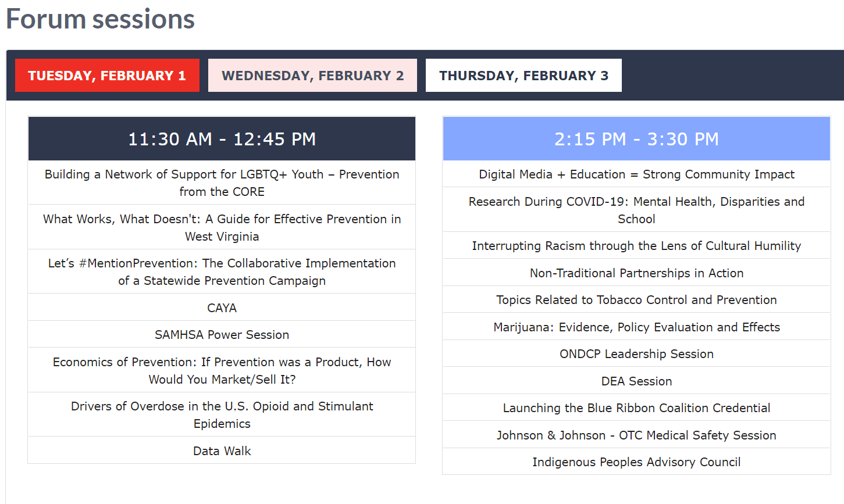Open Indigenous Peoples Advisory Council session
Screen dimensions: 844x504
(636, 462)
